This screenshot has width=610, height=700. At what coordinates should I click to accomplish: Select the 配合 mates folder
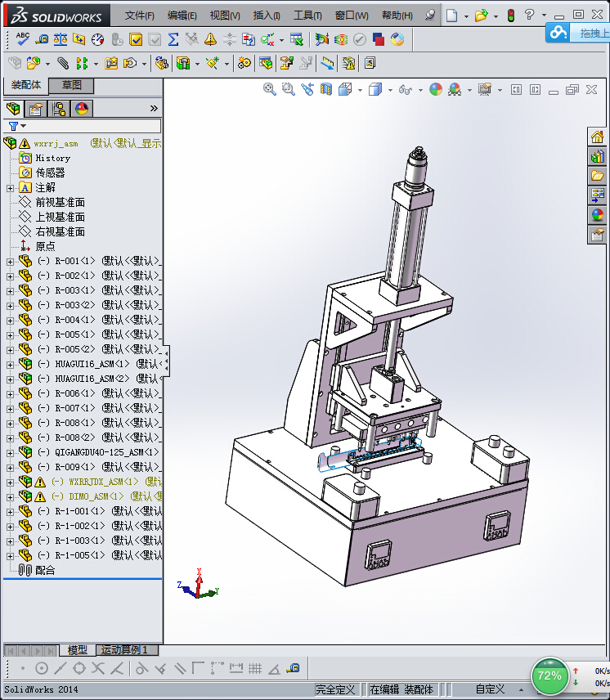pyautogui.click(x=45, y=571)
